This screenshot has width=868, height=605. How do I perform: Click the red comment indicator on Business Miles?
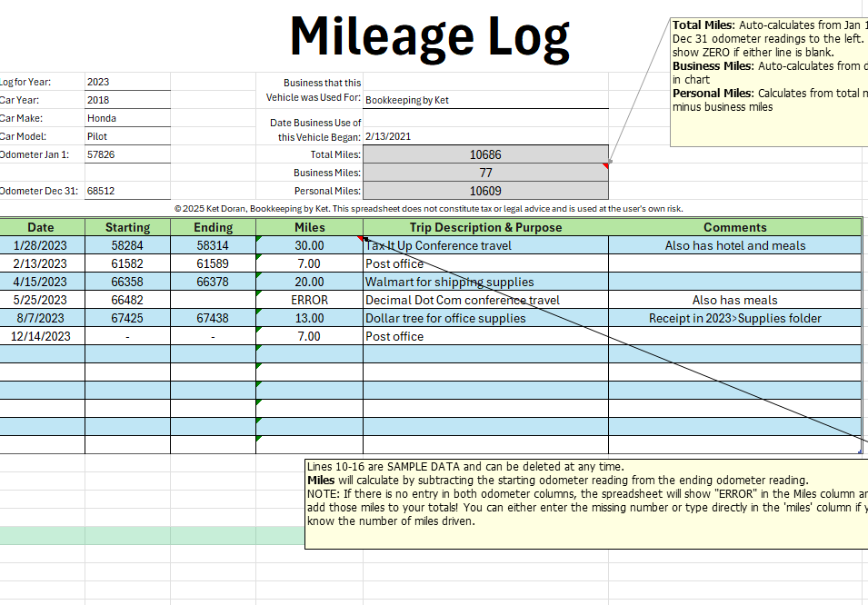(x=605, y=166)
